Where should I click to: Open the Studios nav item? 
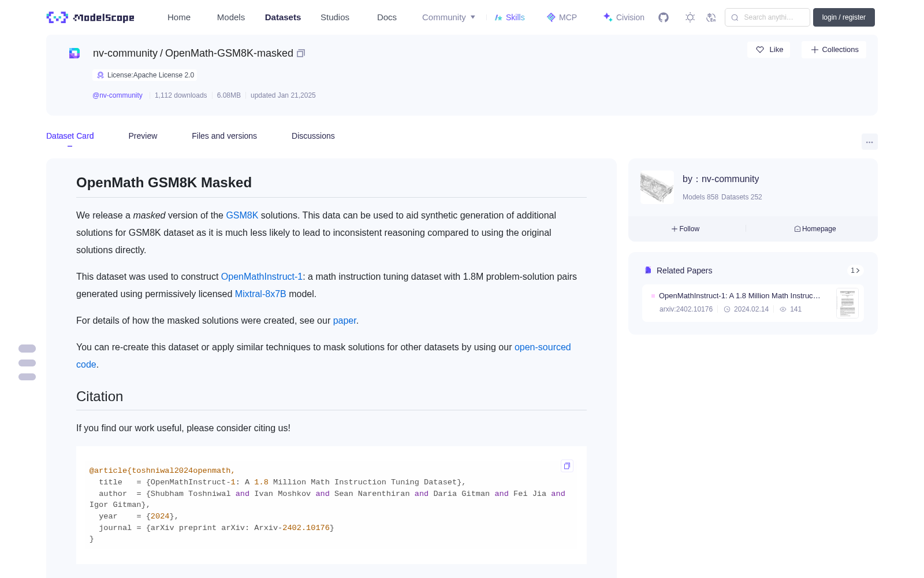click(x=335, y=17)
